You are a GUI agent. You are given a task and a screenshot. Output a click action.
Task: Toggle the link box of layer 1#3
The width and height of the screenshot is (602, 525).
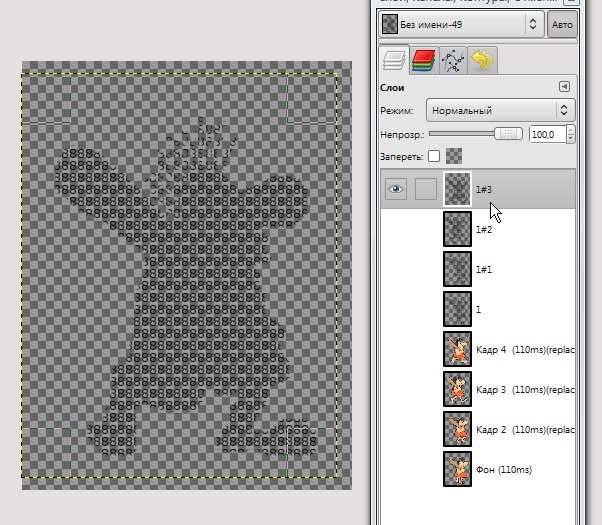(426, 189)
